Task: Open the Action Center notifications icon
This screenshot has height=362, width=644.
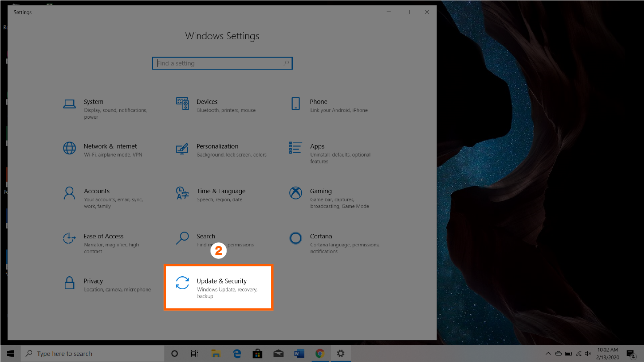Action: [x=631, y=354]
